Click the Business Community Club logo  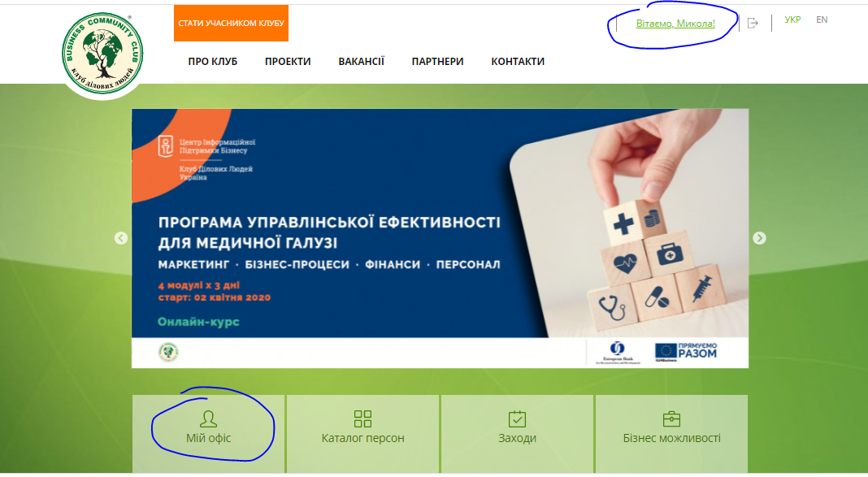click(102, 53)
